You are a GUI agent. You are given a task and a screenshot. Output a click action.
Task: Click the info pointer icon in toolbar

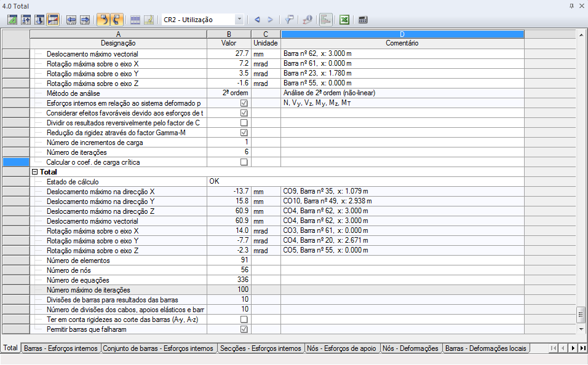tap(307, 20)
